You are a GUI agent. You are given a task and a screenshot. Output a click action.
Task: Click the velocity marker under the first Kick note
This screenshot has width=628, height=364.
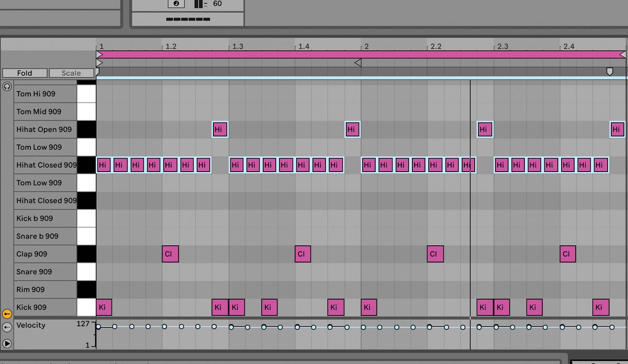[98, 325]
